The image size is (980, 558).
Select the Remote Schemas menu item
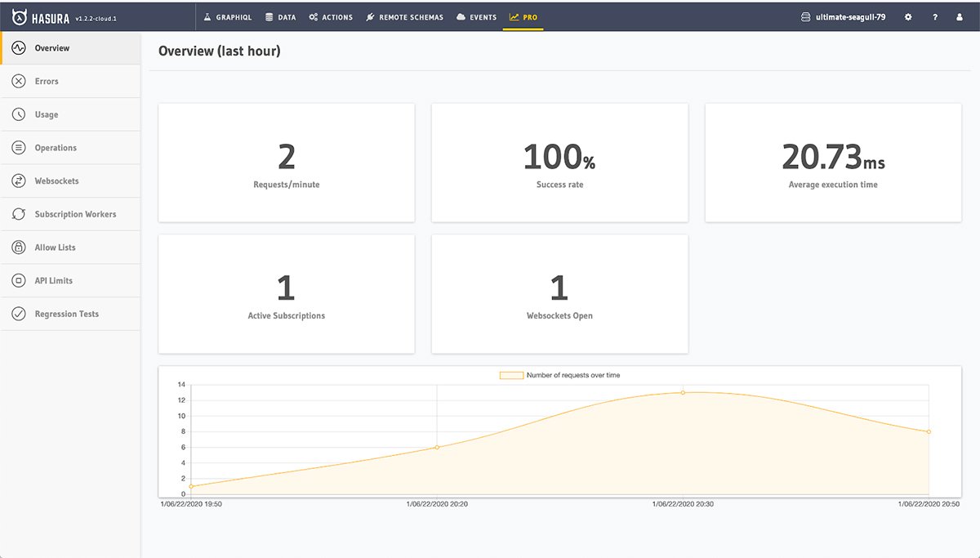(x=404, y=16)
